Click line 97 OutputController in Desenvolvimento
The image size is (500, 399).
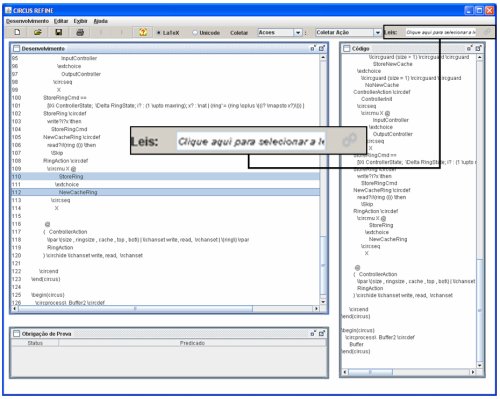click(81, 74)
